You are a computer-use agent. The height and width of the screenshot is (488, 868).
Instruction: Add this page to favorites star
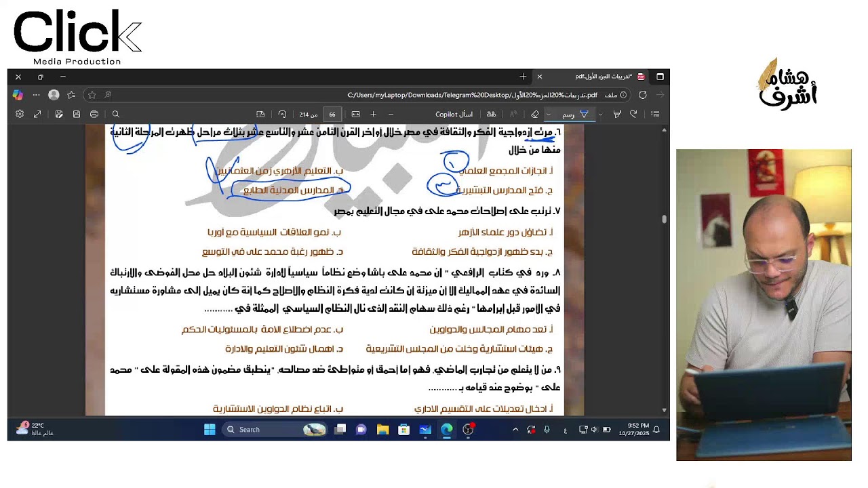click(x=92, y=95)
